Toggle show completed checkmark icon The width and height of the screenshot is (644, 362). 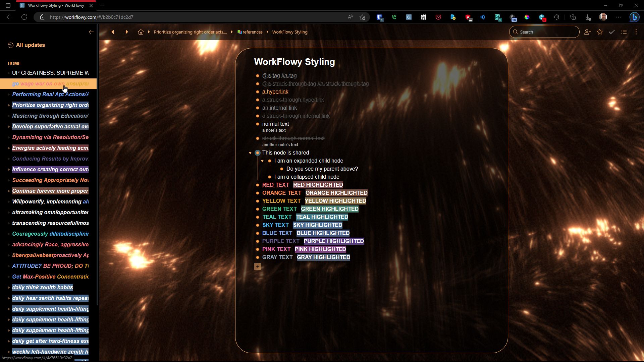612,32
